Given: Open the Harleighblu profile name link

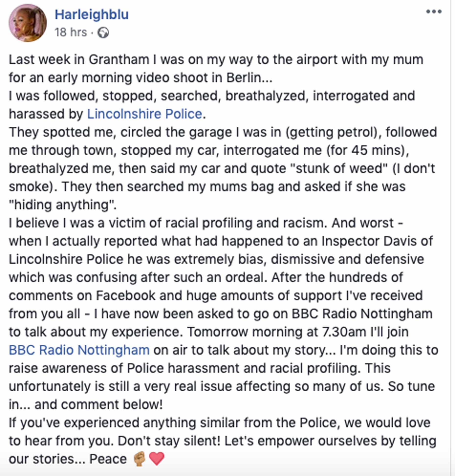Looking at the screenshot, I should pyautogui.click(x=91, y=14).
